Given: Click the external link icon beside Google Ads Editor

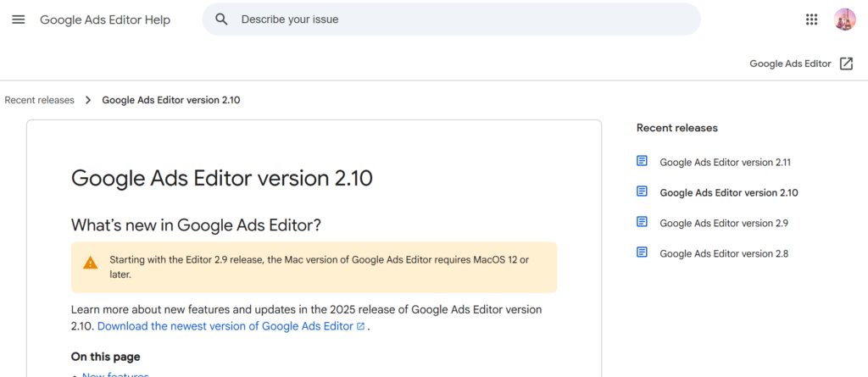Looking at the screenshot, I should 846,64.
